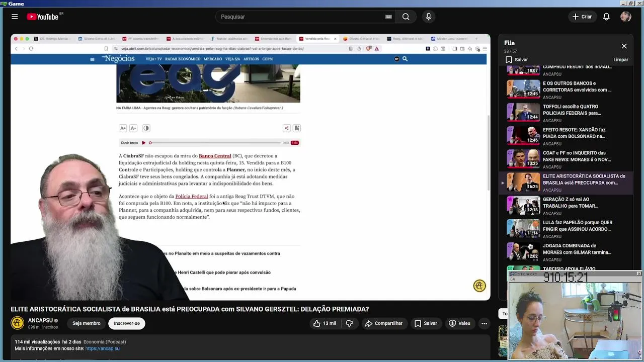Open the Criar button
Image resolution: width=644 pixels, height=362 pixels.
pos(582,17)
